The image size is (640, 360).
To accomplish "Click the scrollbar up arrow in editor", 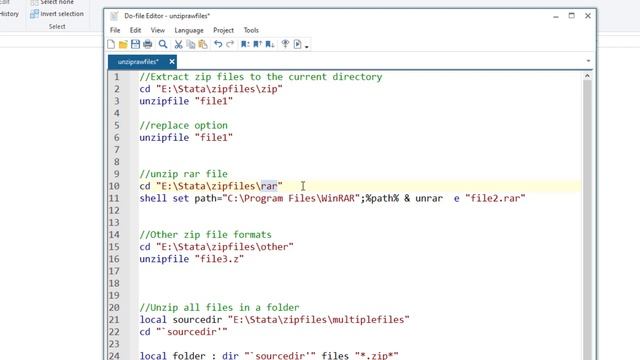I will pyautogui.click(x=587, y=76).
